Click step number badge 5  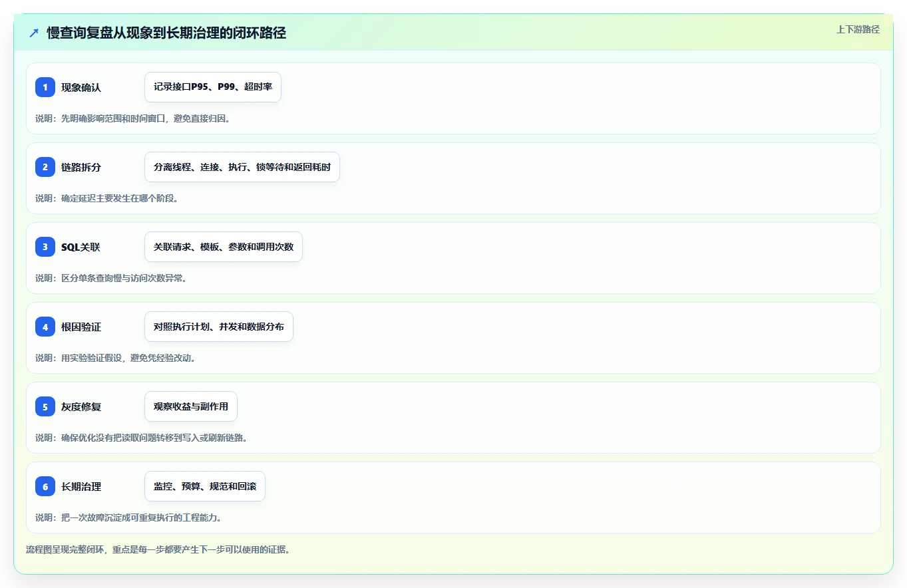coord(45,406)
